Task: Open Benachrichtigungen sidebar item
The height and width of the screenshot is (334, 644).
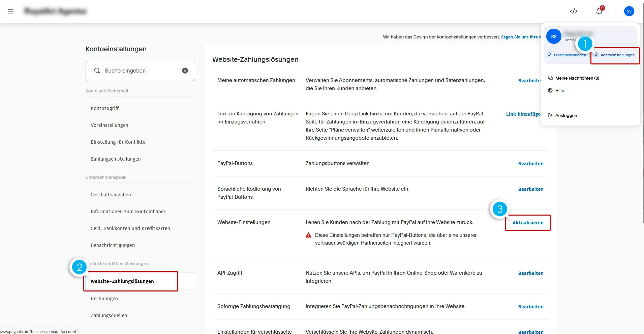Action: pos(113,245)
